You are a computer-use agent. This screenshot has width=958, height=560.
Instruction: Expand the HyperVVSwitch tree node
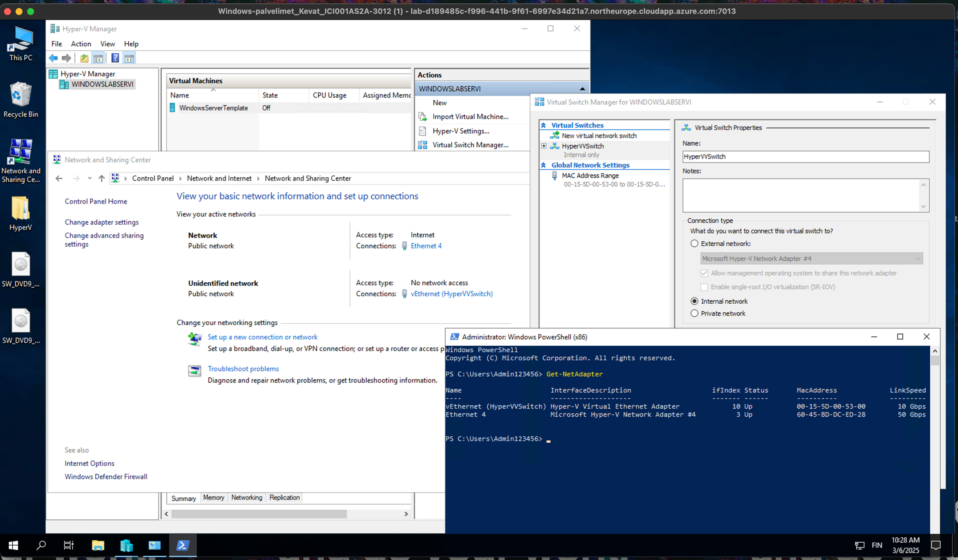pos(544,146)
